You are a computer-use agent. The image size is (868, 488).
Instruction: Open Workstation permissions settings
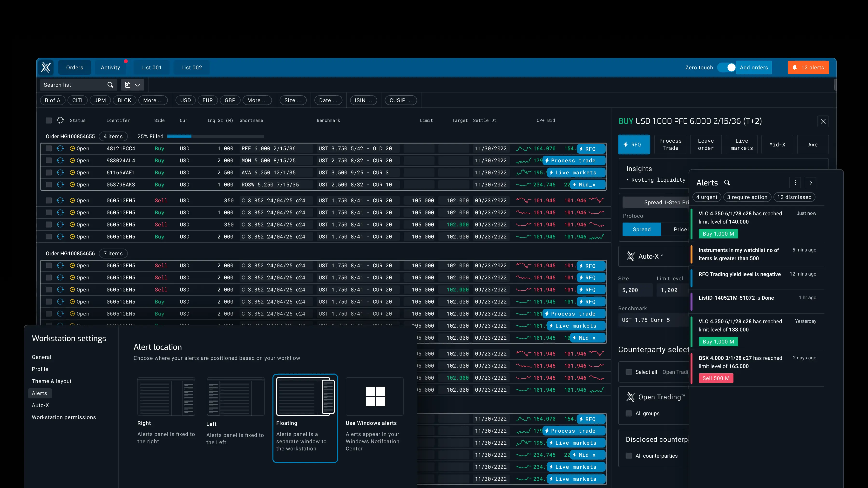[x=64, y=417]
